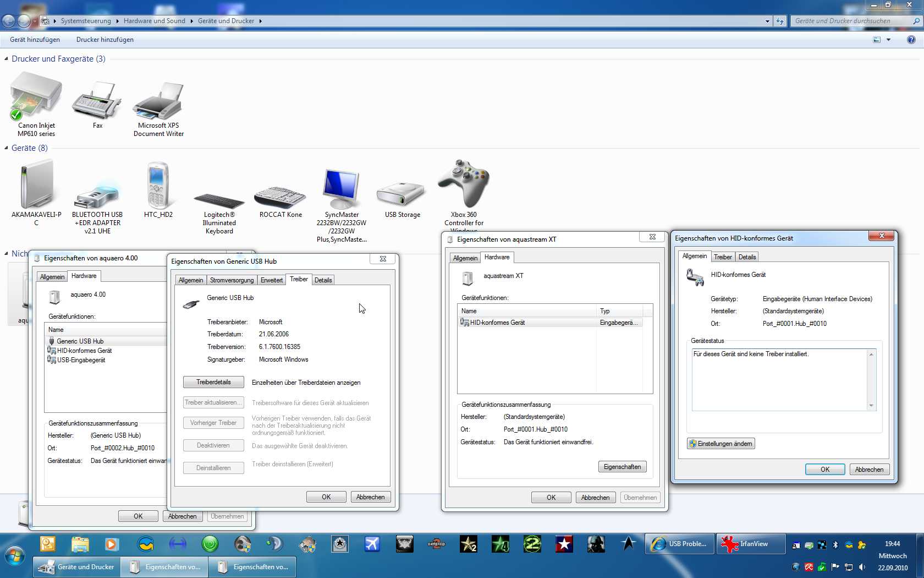This screenshot has width=924, height=578.
Task: Switch to Erweitert tab in USB Hub dialog
Action: [x=272, y=280]
